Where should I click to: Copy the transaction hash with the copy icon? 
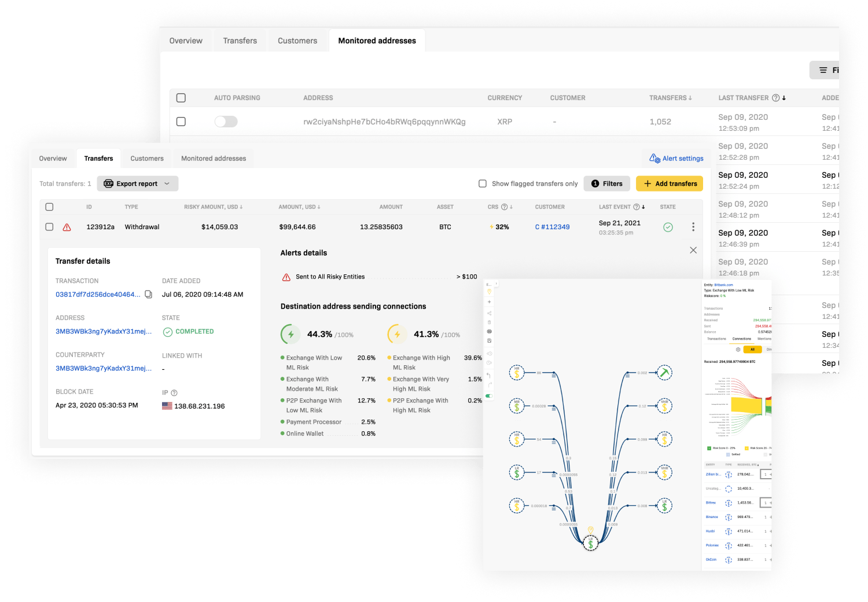148,295
